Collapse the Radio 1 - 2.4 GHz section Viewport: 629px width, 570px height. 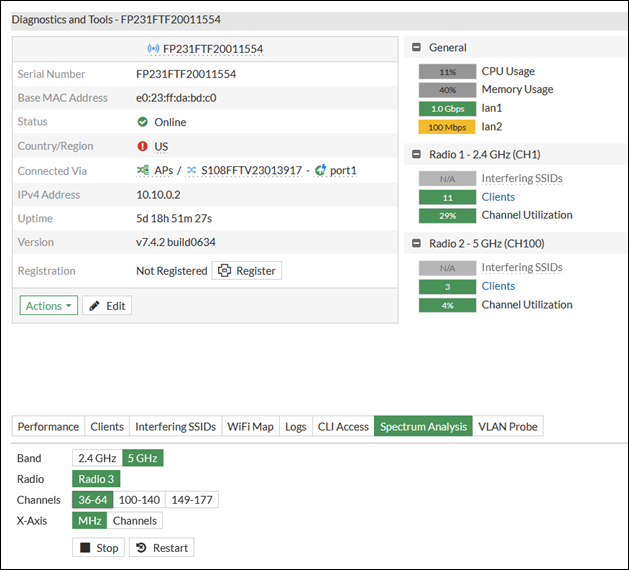point(415,155)
